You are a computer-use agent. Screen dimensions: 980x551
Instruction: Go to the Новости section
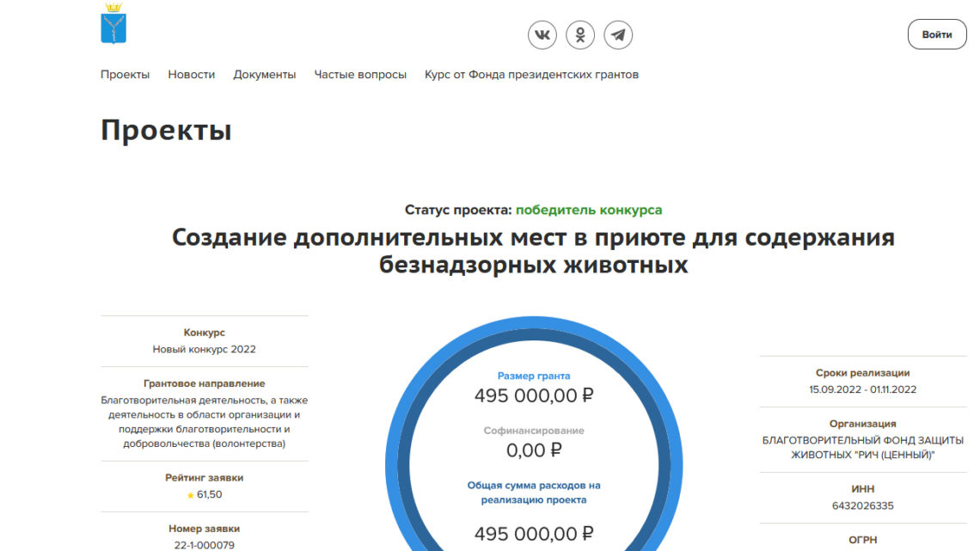coord(191,74)
